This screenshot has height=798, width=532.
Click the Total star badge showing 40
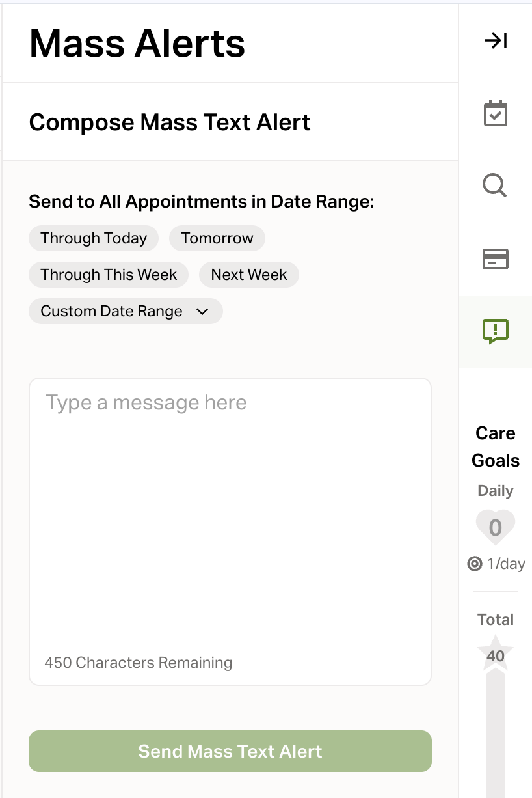[496, 654]
